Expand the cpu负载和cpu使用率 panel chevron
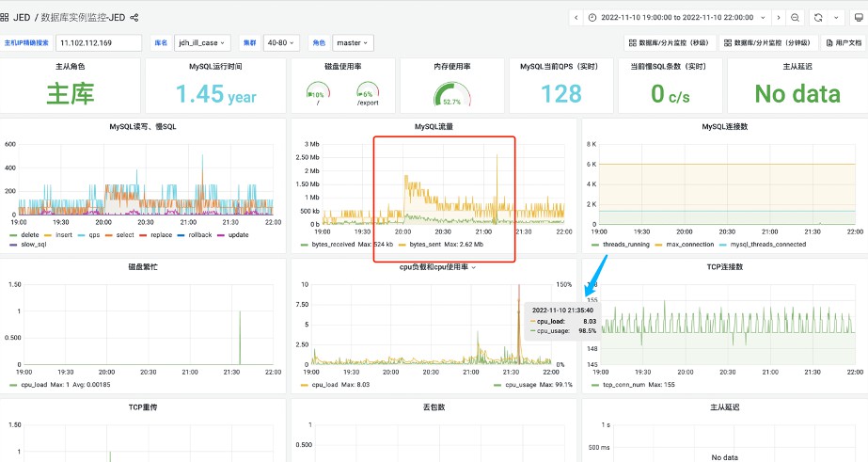 (474, 267)
